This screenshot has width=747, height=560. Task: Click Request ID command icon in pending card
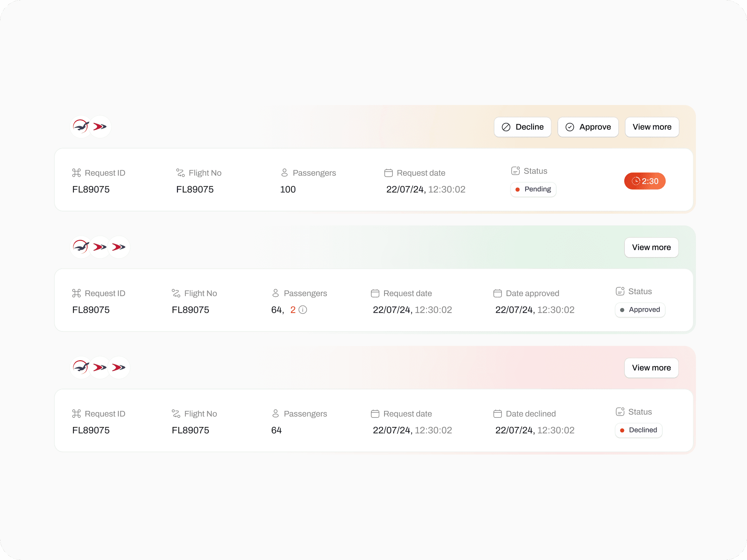coord(77,173)
